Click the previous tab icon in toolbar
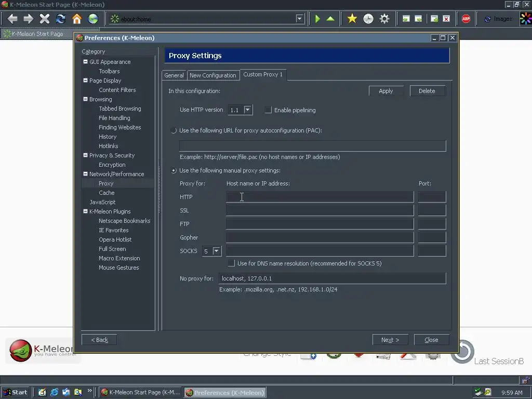The image size is (532, 399). click(406, 19)
